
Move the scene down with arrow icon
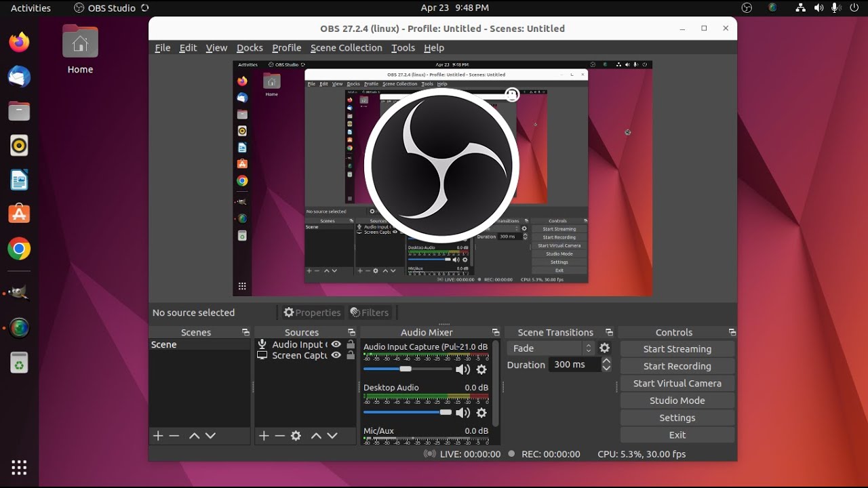pos(210,436)
